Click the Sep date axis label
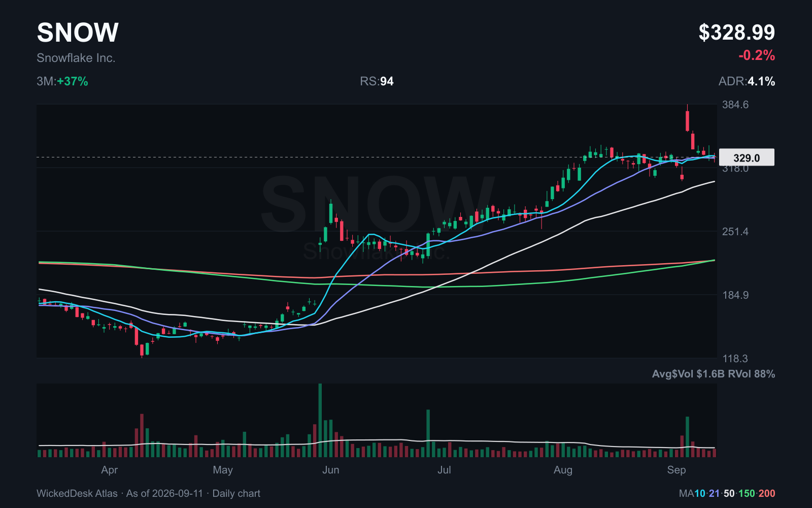The height and width of the screenshot is (508, 812). 676,470
